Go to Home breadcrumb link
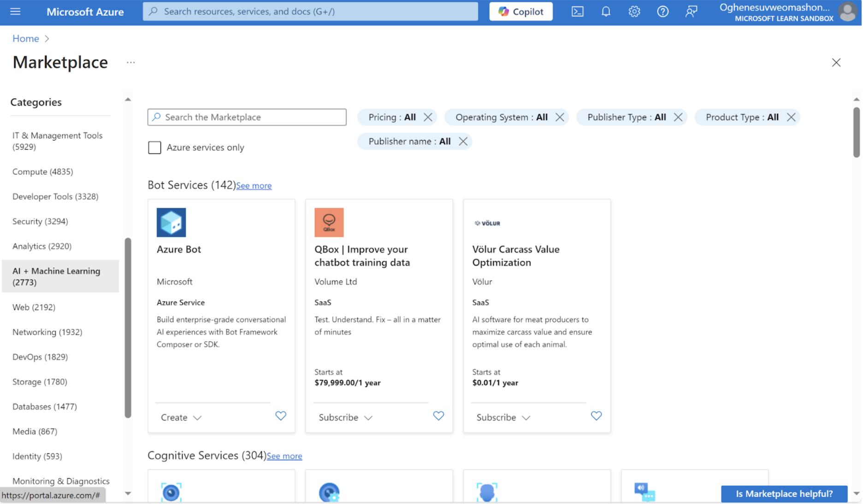The height and width of the screenshot is (504, 863). (x=26, y=39)
